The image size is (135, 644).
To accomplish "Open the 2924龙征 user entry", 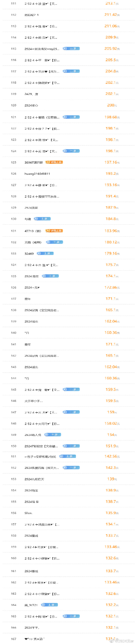I will click(x=31, y=208).
